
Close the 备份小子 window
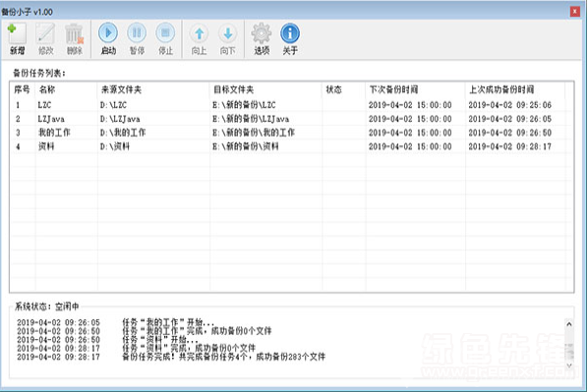tap(575, 12)
